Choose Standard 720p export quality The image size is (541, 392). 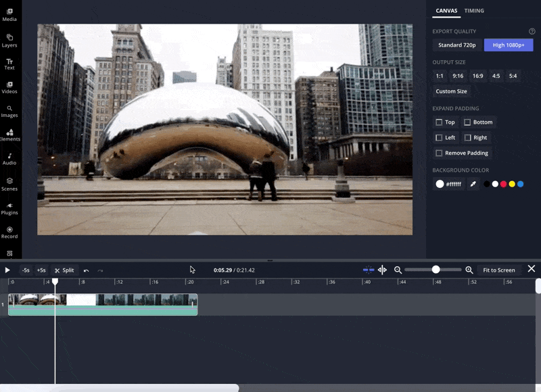tap(457, 45)
